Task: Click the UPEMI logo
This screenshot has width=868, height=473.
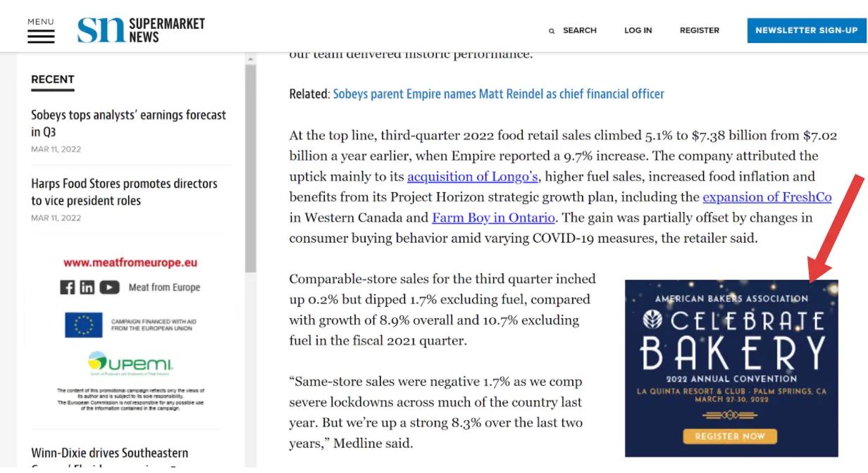Action: [x=130, y=363]
